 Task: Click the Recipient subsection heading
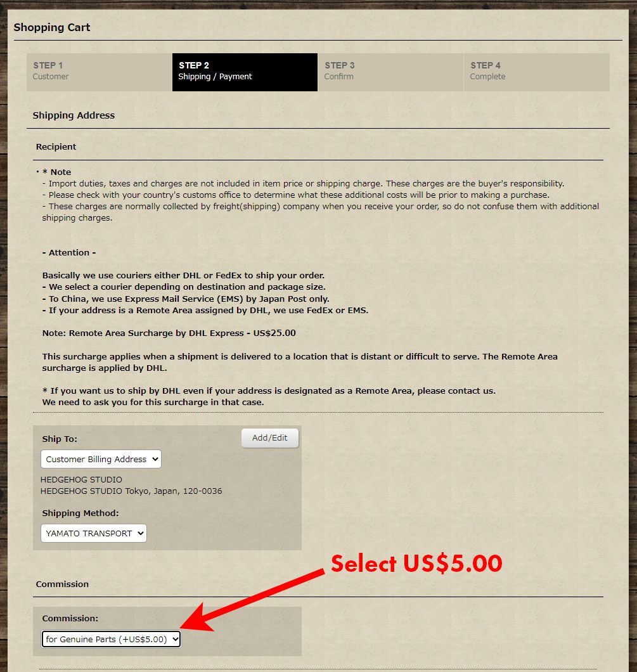(x=56, y=146)
